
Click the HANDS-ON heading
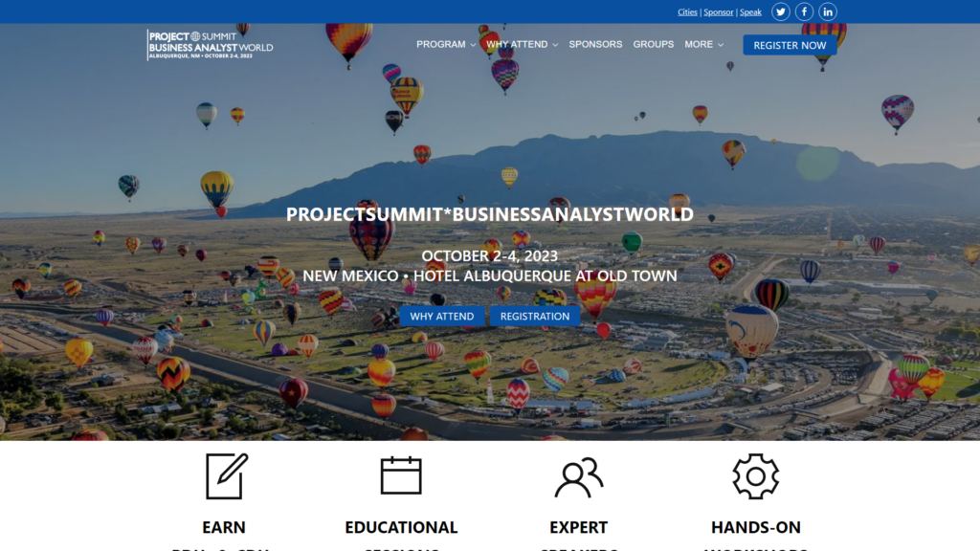tap(756, 527)
